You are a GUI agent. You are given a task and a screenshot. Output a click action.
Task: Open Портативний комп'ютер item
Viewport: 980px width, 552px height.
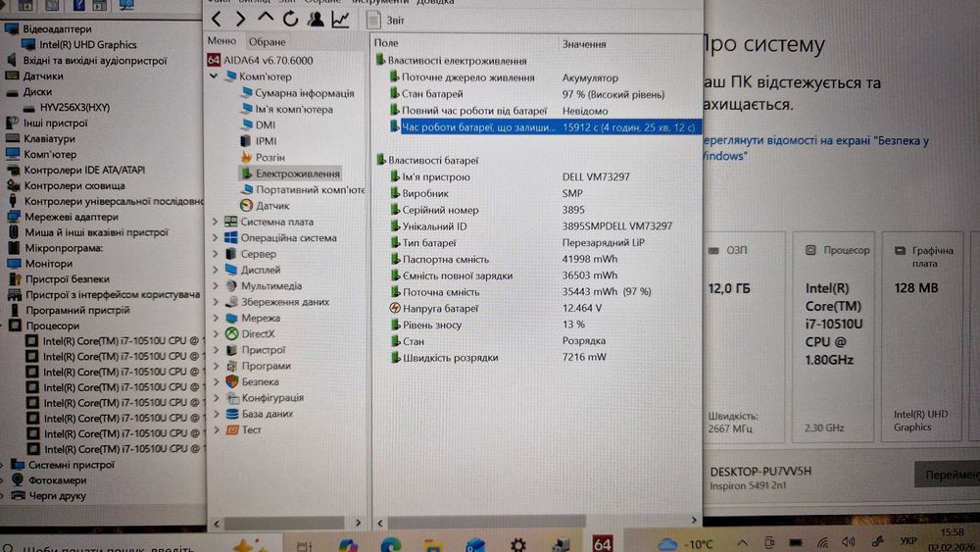pos(303,189)
